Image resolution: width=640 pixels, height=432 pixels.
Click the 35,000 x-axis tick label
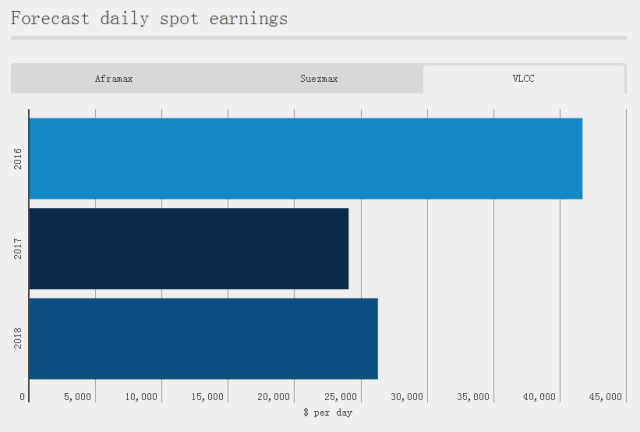(473, 397)
